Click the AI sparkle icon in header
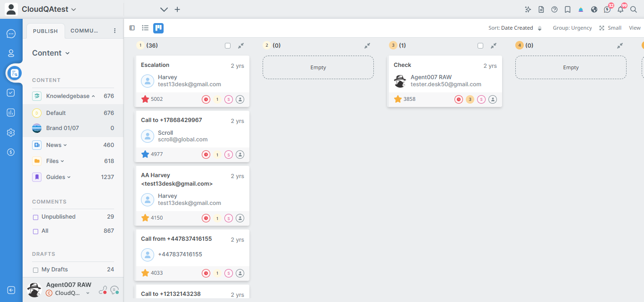The width and height of the screenshot is (644, 302). (x=528, y=9)
